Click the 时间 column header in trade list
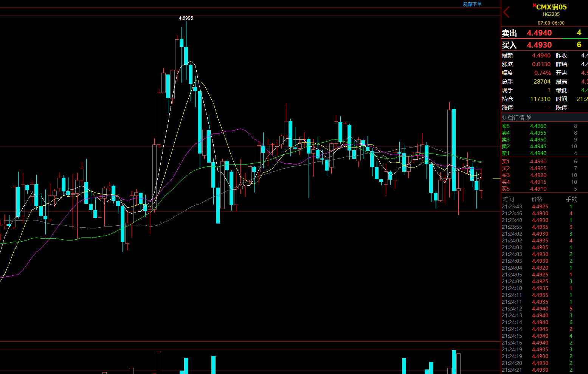Image resolution: width=588 pixels, height=374 pixels. 508,199
